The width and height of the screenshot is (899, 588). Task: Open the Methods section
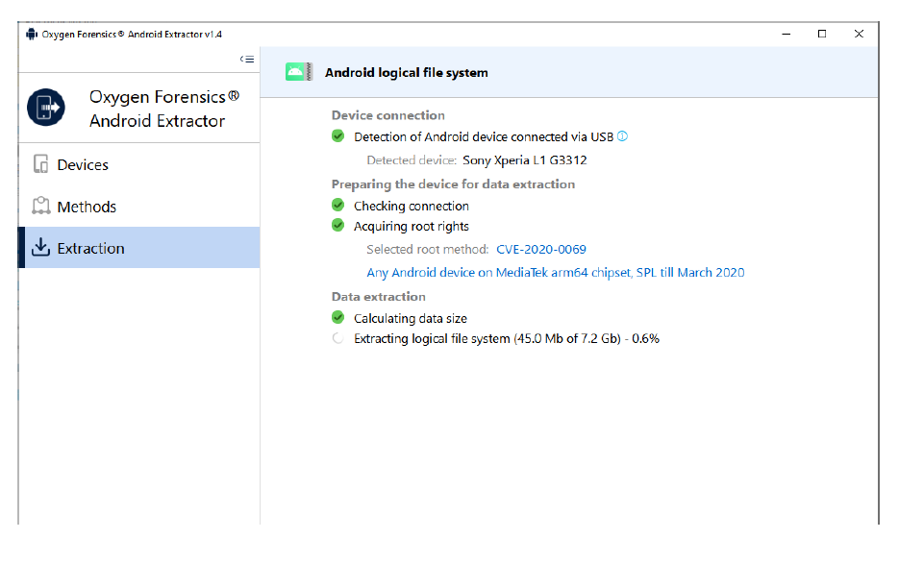click(139, 207)
